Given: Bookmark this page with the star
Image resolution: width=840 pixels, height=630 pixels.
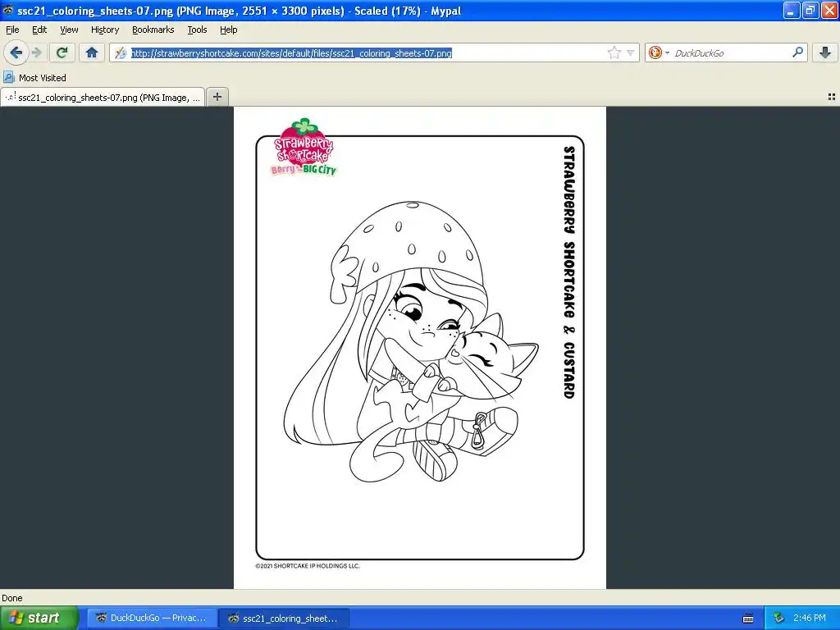Looking at the screenshot, I should tap(614, 52).
